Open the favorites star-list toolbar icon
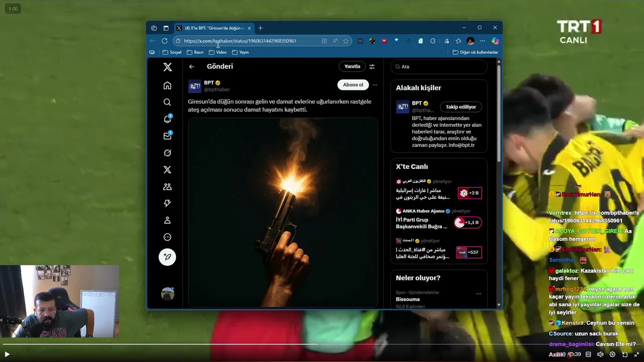The height and width of the screenshot is (362, 644). [458, 41]
